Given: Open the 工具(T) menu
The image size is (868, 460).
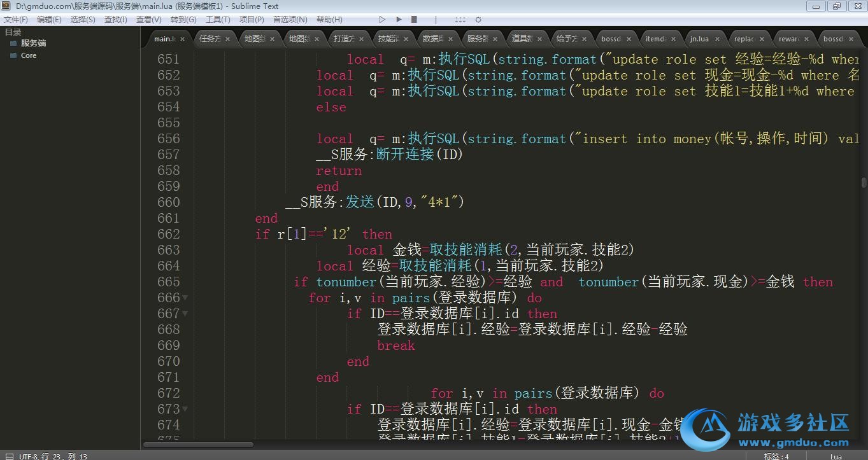Looking at the screenshot, I should coord(218,20).
